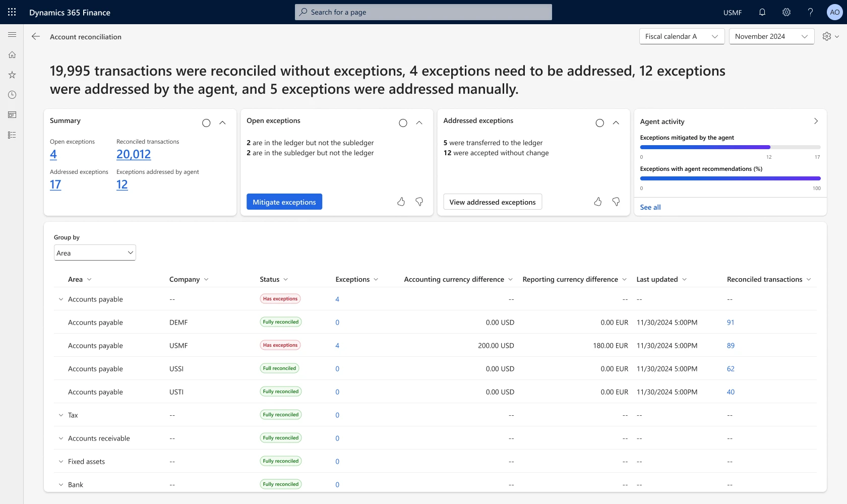Open the link showing 20,012 reconciled transactions
This screenshot has width=847, height=504.
click(133, 154)
